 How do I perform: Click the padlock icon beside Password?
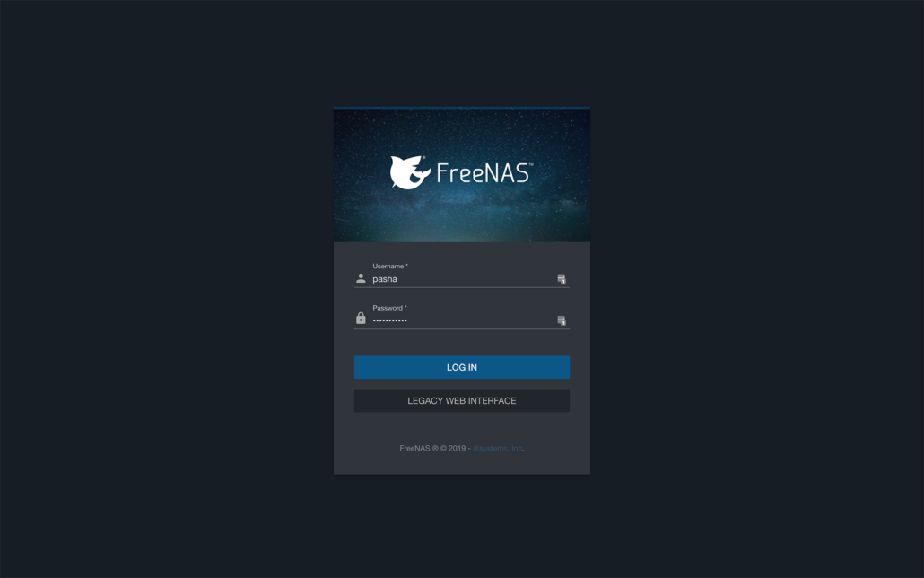tap(361, 319)
